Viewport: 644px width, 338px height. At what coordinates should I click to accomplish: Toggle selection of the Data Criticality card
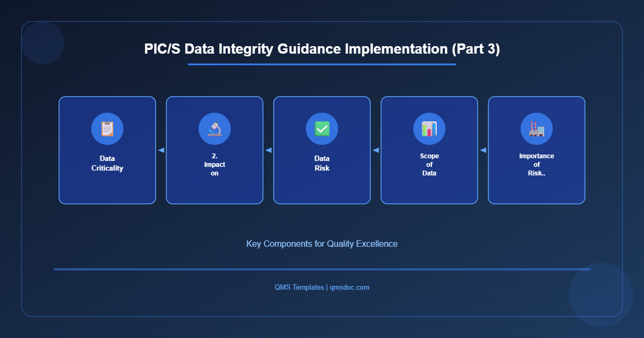click(107, 150)
